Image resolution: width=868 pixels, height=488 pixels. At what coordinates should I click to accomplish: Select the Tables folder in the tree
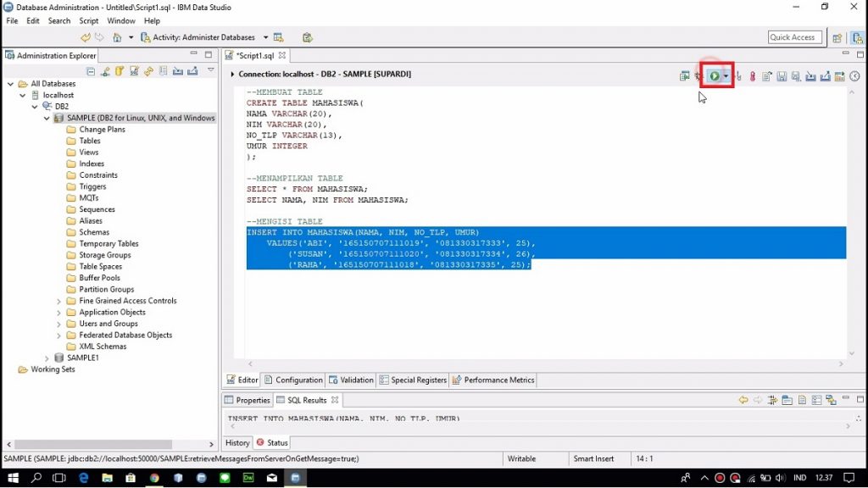(x=90, y=141)
